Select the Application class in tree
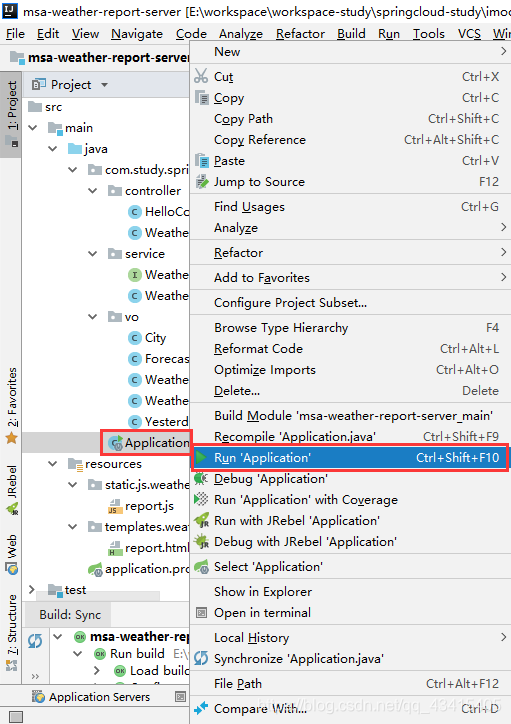Screen dimensions: 511x724 click(x=147, y=443)
